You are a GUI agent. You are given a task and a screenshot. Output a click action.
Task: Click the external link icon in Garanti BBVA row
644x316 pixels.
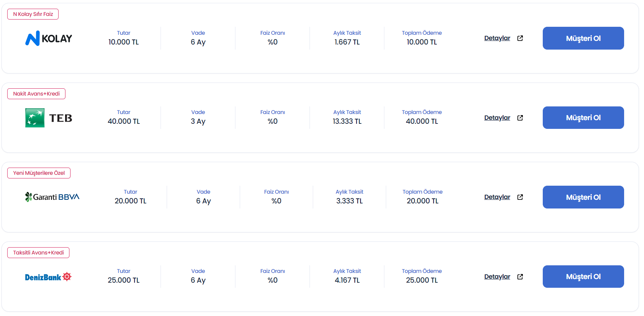[x=520, y=197]
